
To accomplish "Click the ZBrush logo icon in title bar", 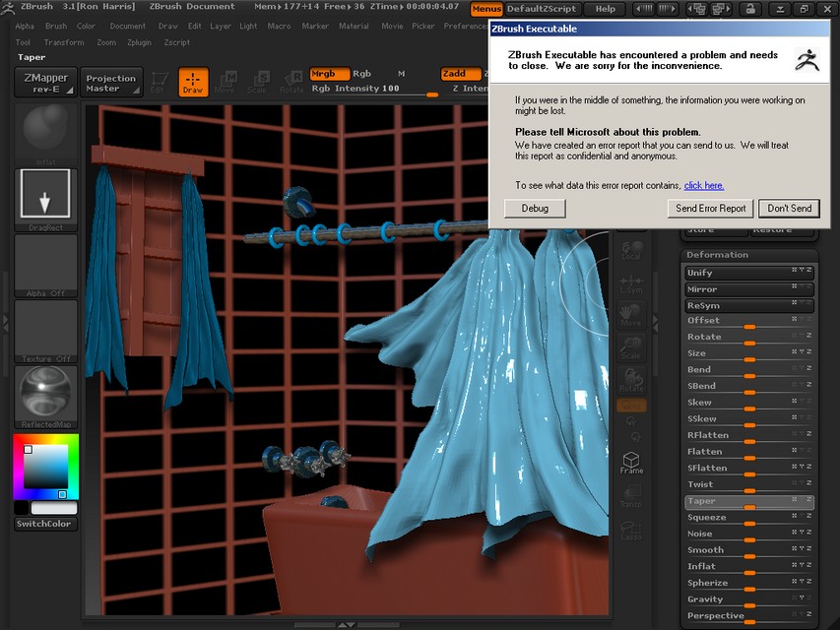I will (8, 8).
